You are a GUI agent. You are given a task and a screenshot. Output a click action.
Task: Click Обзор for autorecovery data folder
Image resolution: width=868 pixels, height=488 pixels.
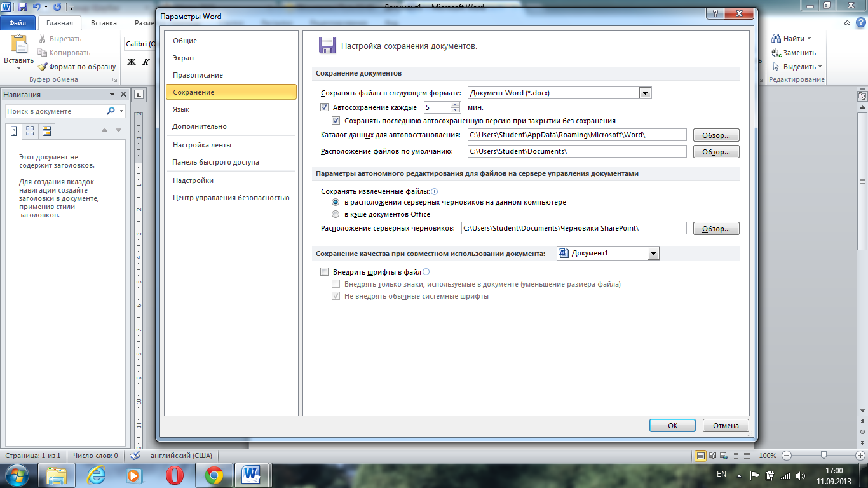tap(716, 135)
